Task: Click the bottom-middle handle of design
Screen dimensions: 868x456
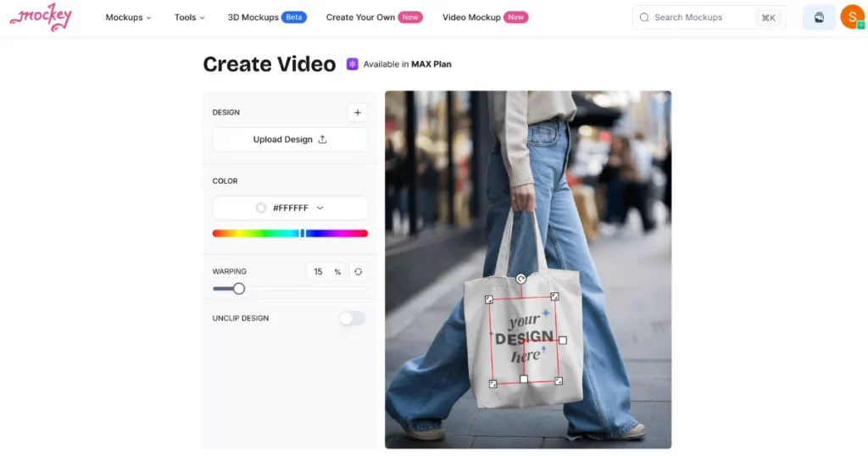Action: 524,379
